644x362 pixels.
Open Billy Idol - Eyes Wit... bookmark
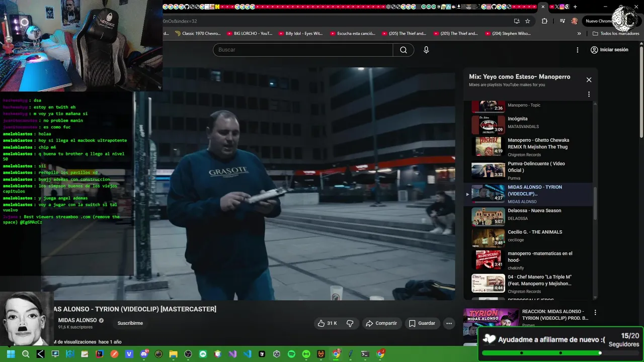[x=300, y=34]
